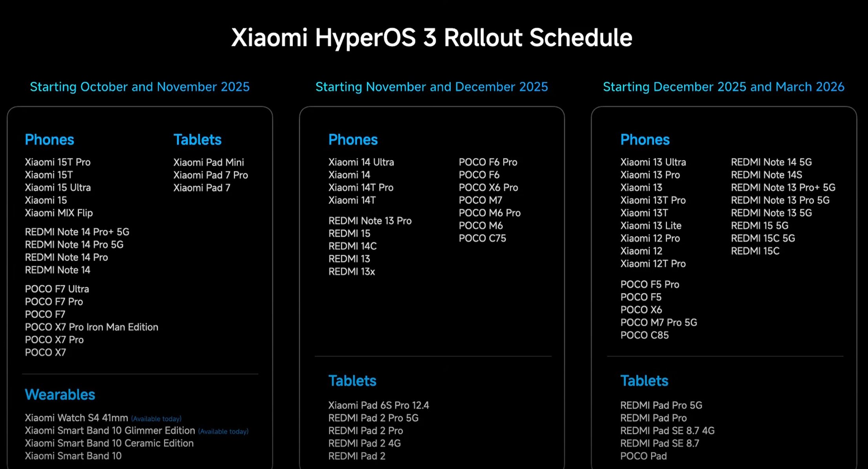Select the Starting October and November 2025 heading
This screenshot has height=469, width=868.
point(140,87)
